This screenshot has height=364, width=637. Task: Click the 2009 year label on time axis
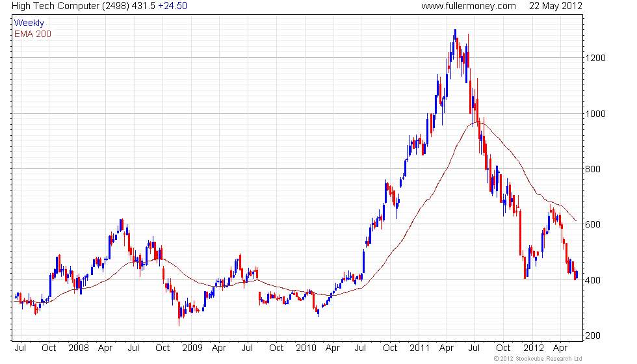coord(192,348)
